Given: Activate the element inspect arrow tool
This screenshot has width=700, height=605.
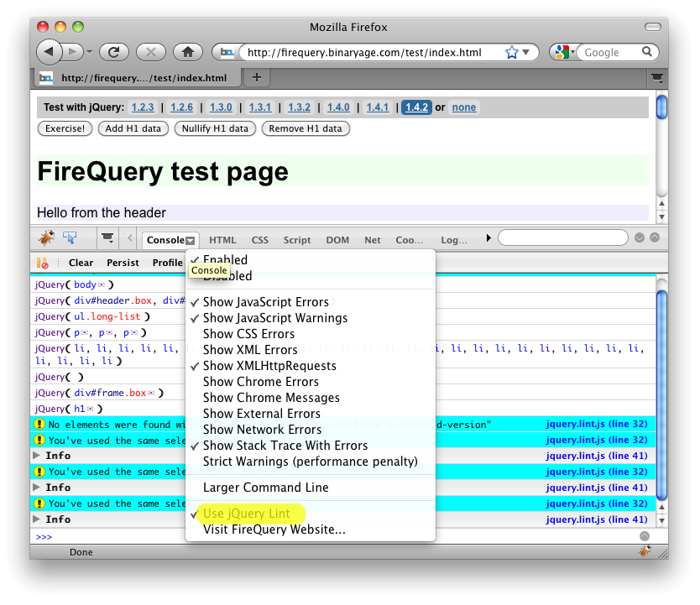Looking at the screenshot, I should click(x=71, y=238).
